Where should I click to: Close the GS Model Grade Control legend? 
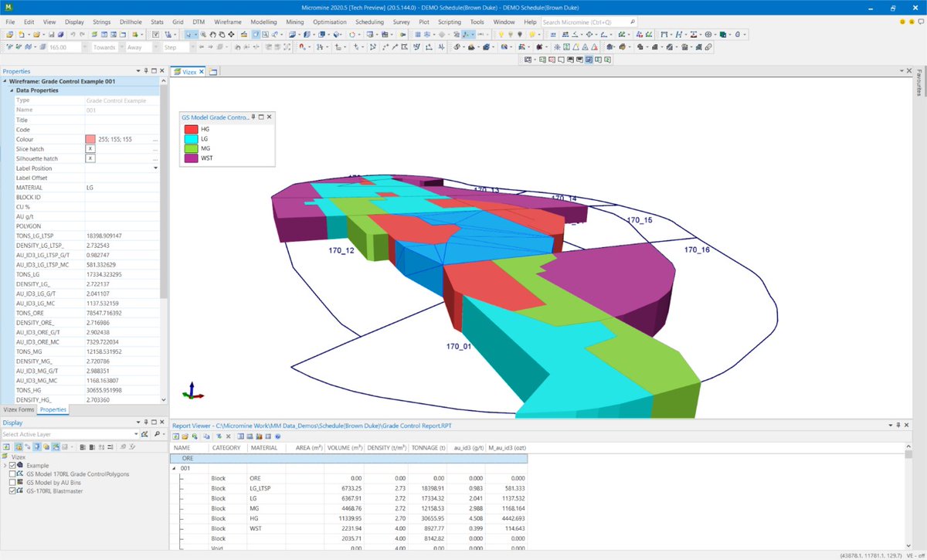click(269, 117)
